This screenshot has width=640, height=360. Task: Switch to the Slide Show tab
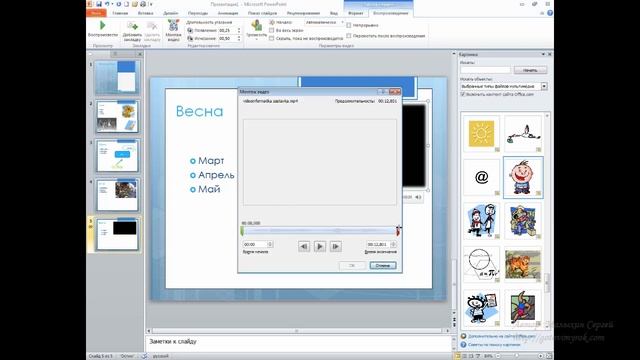(262, 13)
